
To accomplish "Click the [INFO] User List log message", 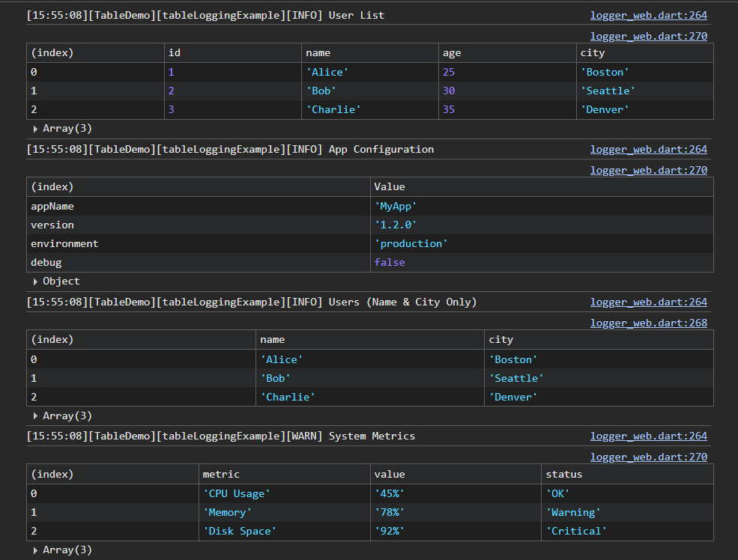I will pos(205,15).
